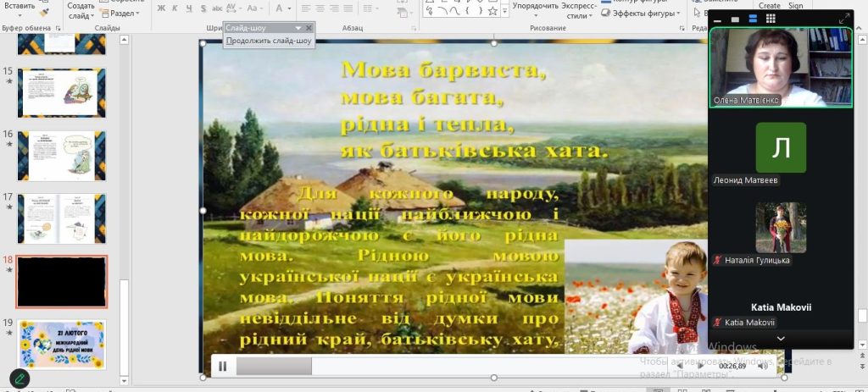Align text left in paragraph group

pyautogui.click(x=306, y=8)
